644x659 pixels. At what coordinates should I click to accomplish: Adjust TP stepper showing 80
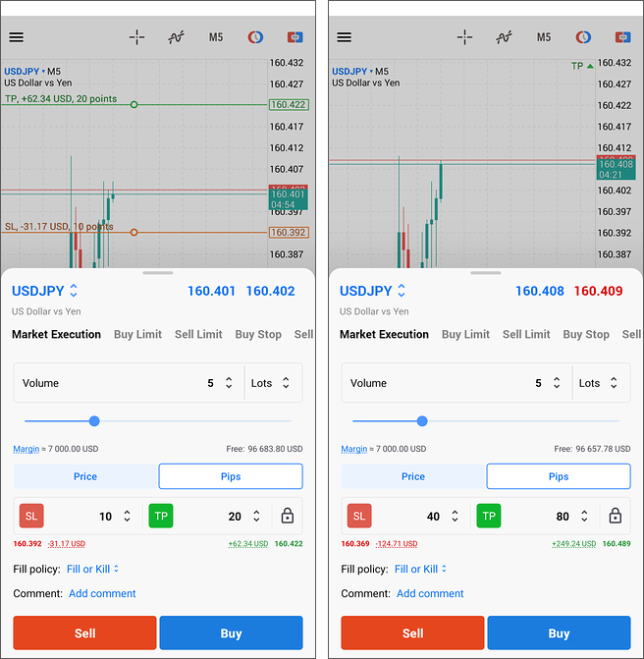tap(584, 517)
